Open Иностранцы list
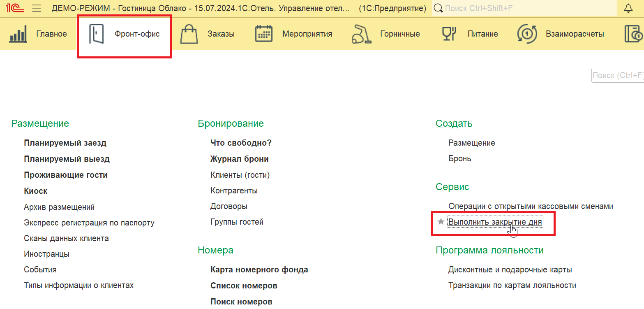The image size is (644, 309). click(46, 254)
